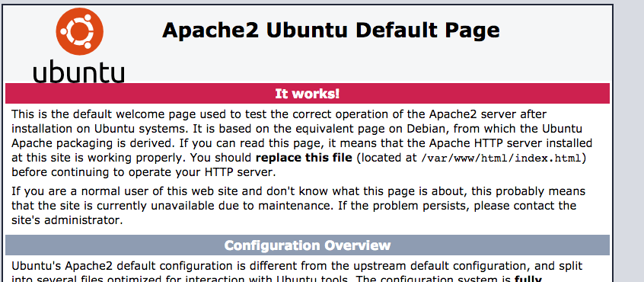Image resolution: width=644 pixels, height=282 pixels.
Task: Click the "It works!" text in the red banner
Action: pyautogui.click(x=308, y=94)
